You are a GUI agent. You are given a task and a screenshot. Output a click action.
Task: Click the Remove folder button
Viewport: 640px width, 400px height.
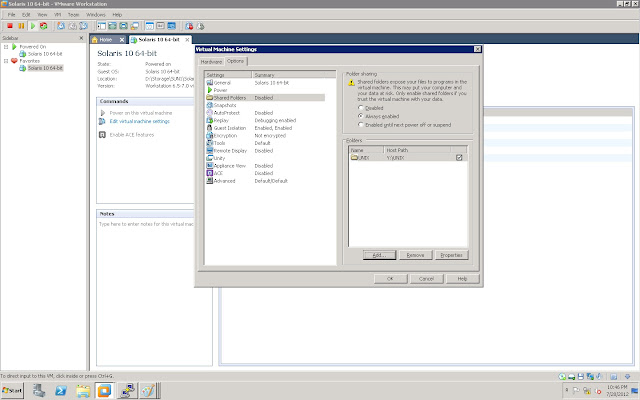tap(416, 255)
